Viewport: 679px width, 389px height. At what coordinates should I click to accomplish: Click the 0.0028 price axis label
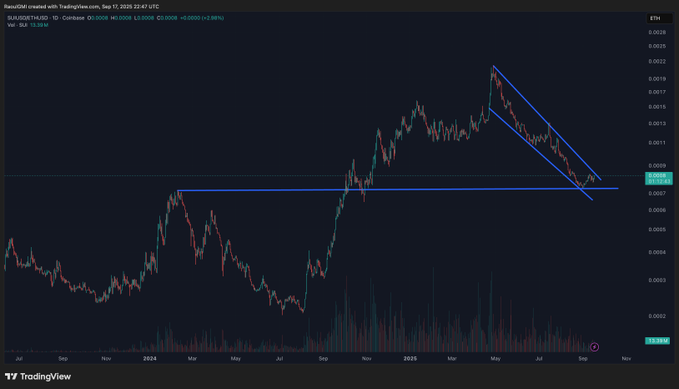pos(657,32)
